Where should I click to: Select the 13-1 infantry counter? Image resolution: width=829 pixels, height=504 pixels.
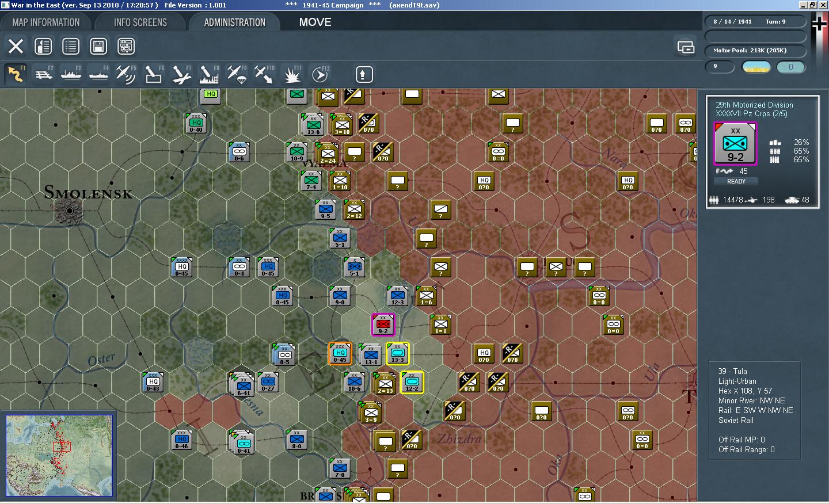tap(370, 354)
